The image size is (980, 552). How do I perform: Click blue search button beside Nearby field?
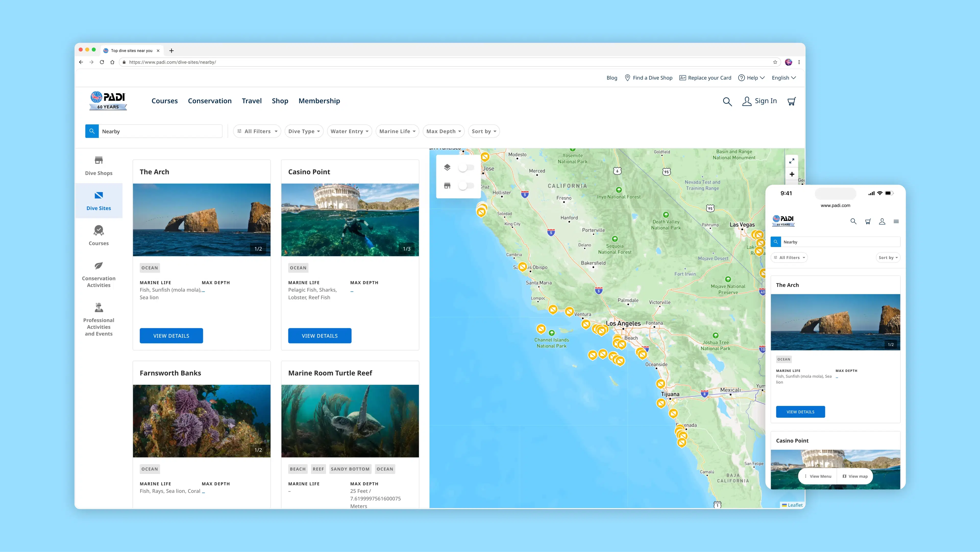92,131
